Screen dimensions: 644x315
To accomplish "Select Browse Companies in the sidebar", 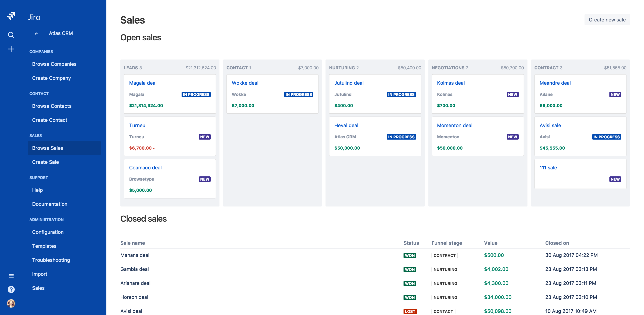I will click(x=54, y=64).
